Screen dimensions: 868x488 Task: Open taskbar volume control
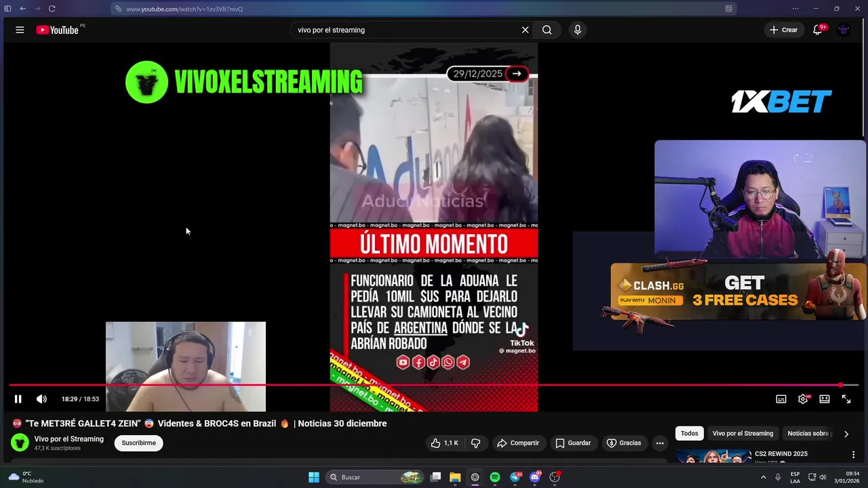tap(823, 477)
